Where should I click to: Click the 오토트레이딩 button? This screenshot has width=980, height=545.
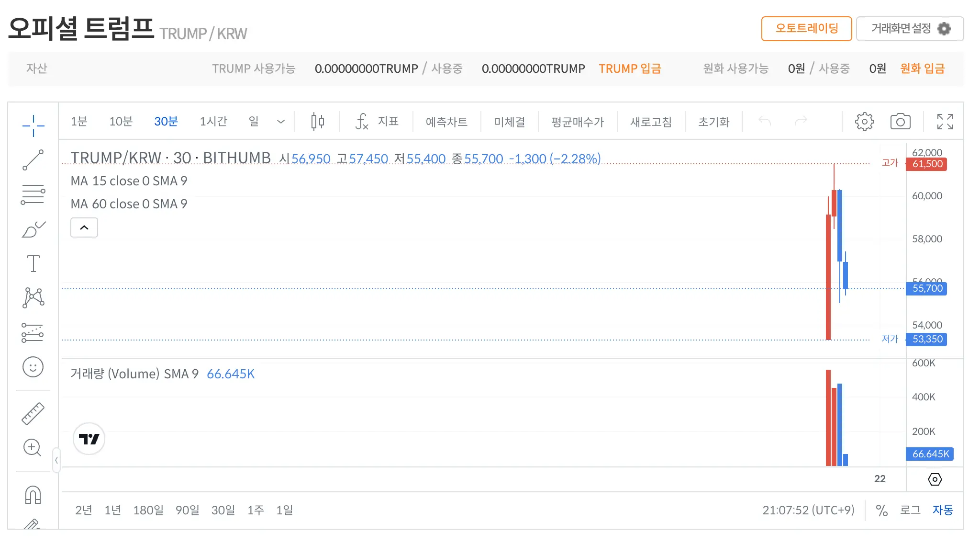click(806, 29)
